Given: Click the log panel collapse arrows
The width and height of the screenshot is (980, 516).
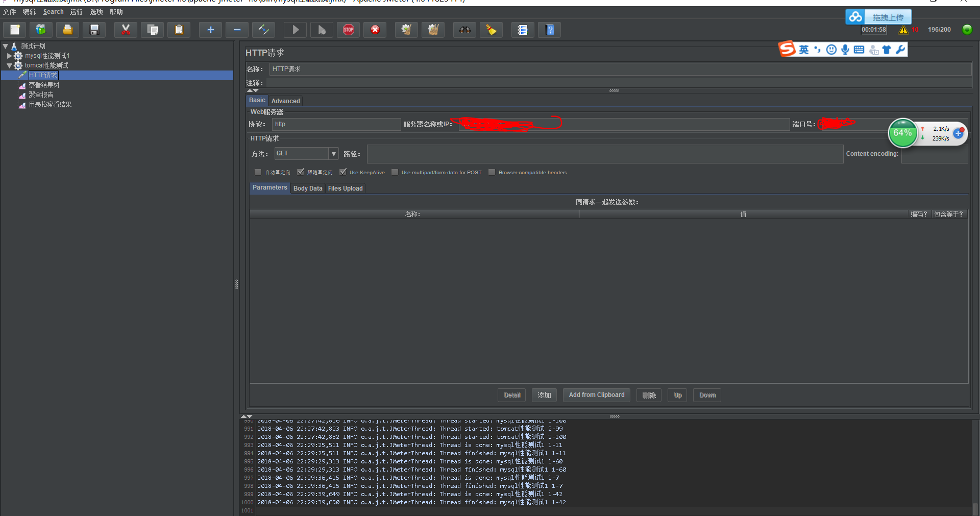Looking at the screenshot, I should coord(247,416).
